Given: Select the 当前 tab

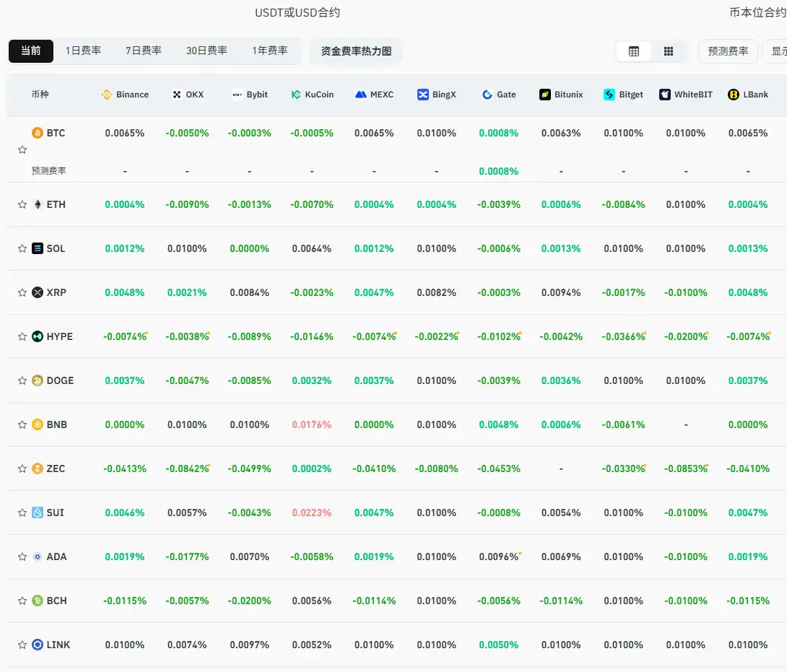Looking at the screenshot, I should point(30,51).
